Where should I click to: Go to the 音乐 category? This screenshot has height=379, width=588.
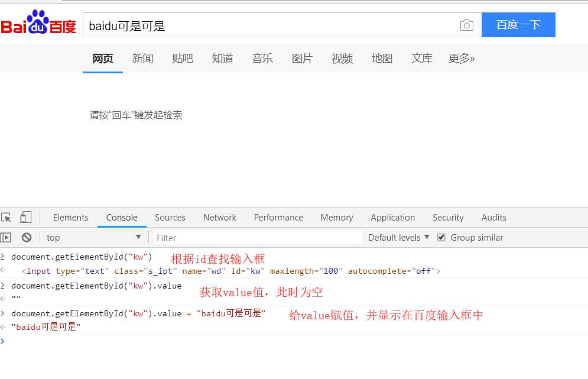pyautogui.click(x=262, y=59)
